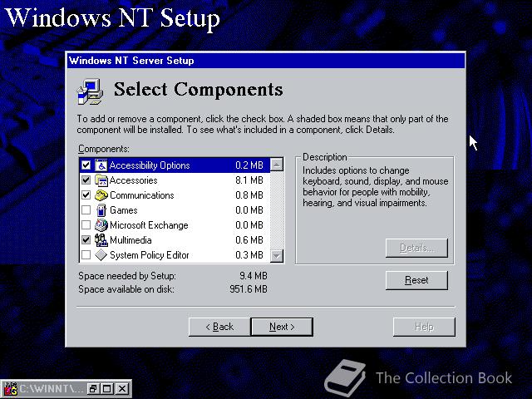The width and height of the screenshot is (532, 399).
Task: Select the System Policy Editor row label
Action: point(150,255)
